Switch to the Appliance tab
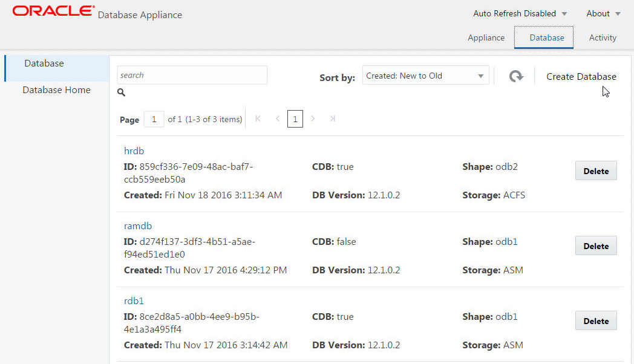634x364 pixels. (486, 37)
